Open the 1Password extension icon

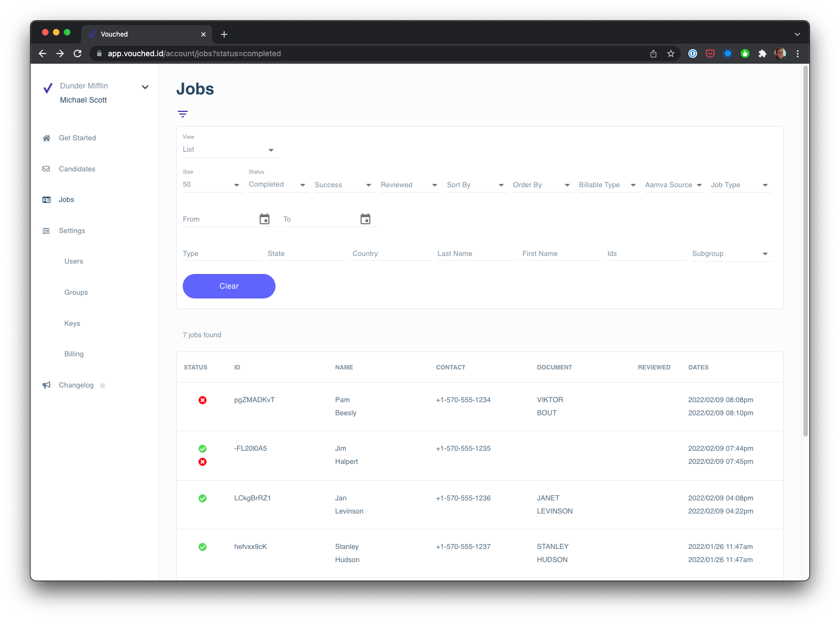click(x=693, y=53)
